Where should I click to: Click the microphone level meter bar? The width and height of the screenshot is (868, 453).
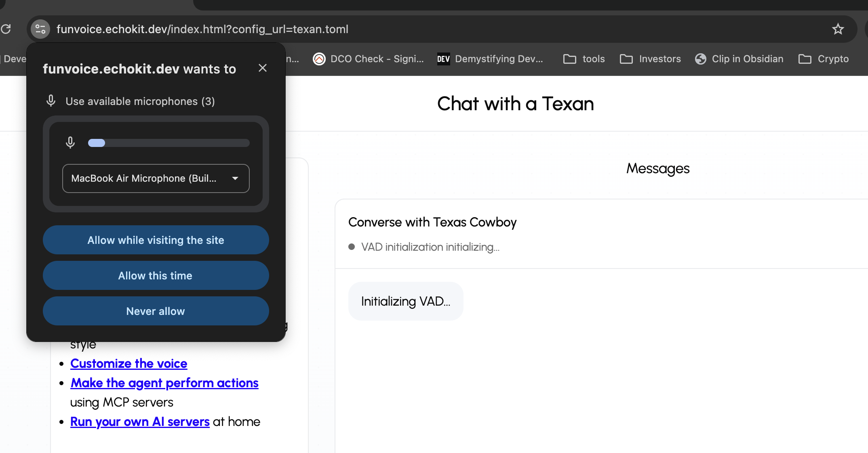(169, 143)
